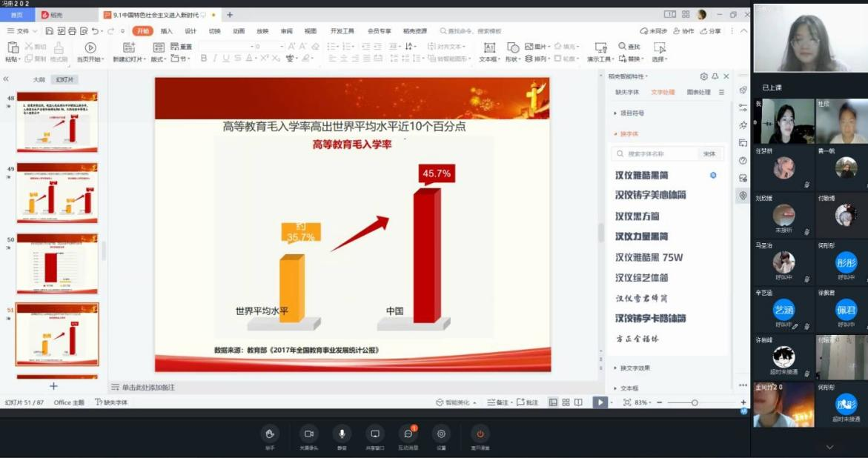Open the 插入 ribbon tab
The height and width of the screenshot is (458, 868).
(x=167, y=31)
